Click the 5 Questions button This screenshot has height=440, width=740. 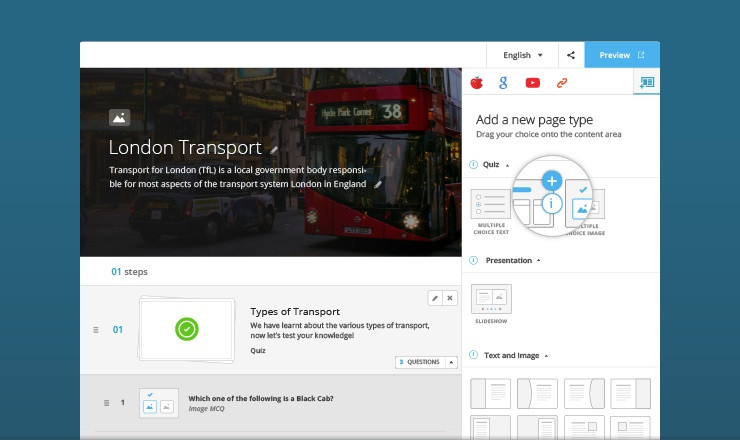[x=420, y=362]
